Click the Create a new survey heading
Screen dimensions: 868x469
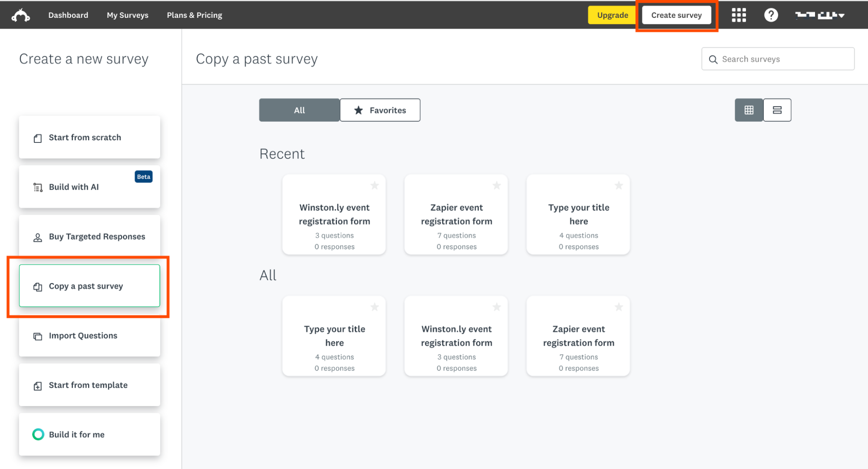[x=84, y=59]
